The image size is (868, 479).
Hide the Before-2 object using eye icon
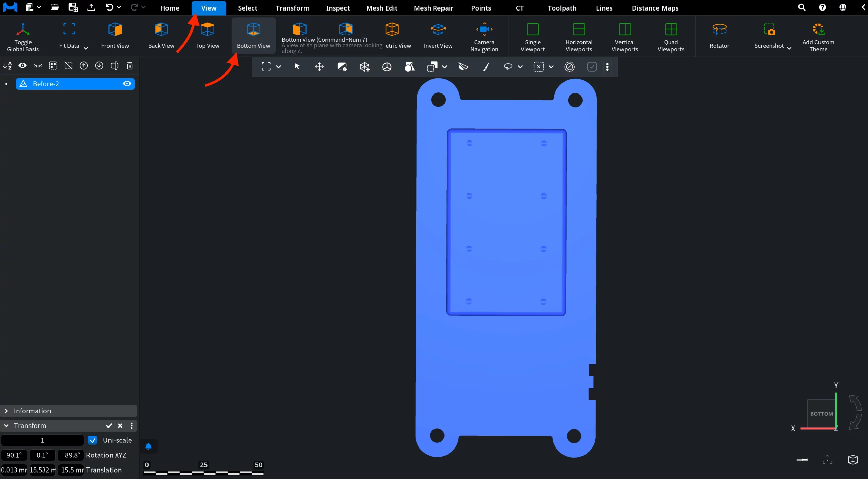(x=127, y=84)
